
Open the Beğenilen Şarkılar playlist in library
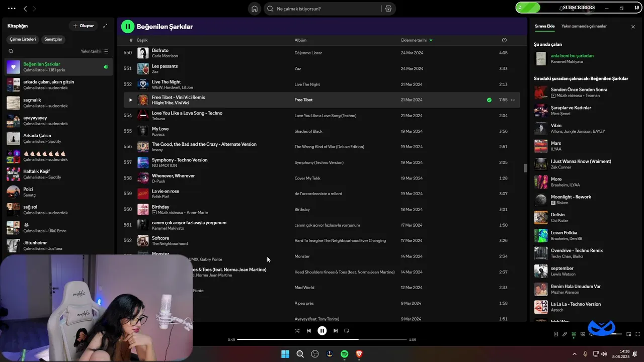point(59,67)
